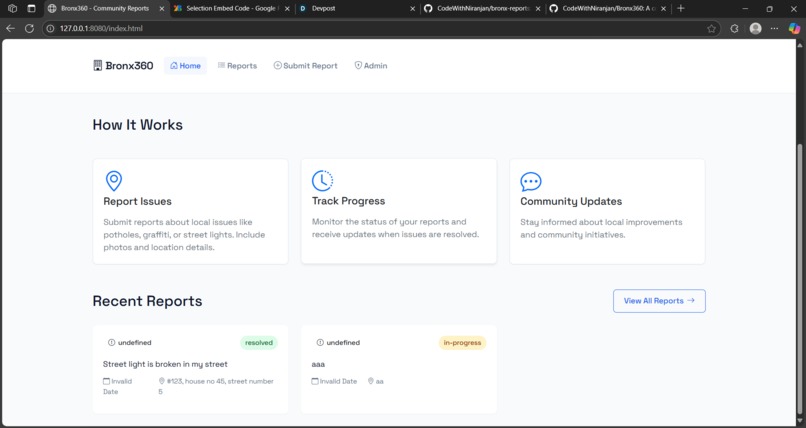Click the Bronx360 brand name

coord(129,66)
